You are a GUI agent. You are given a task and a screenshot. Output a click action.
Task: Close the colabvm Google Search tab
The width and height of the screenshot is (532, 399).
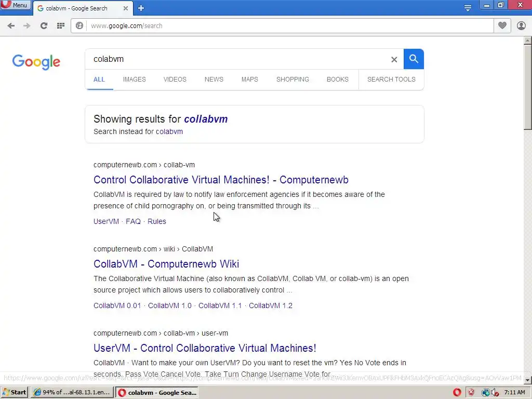[126, 8]
